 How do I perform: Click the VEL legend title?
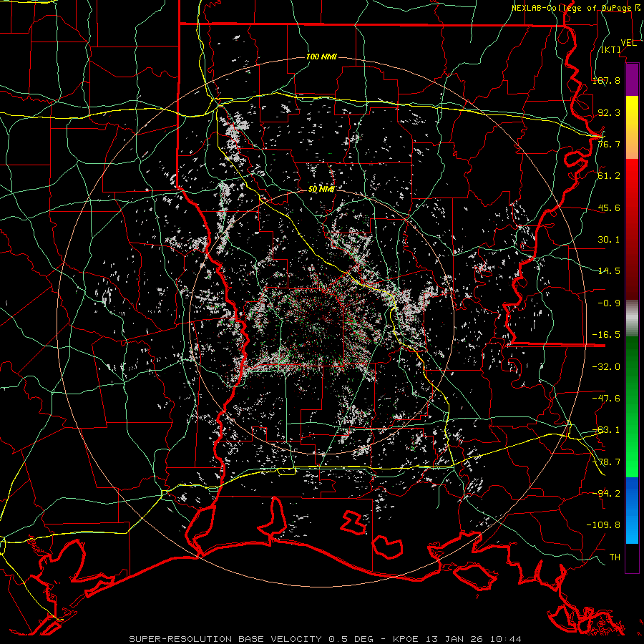[x=628, y=43]
